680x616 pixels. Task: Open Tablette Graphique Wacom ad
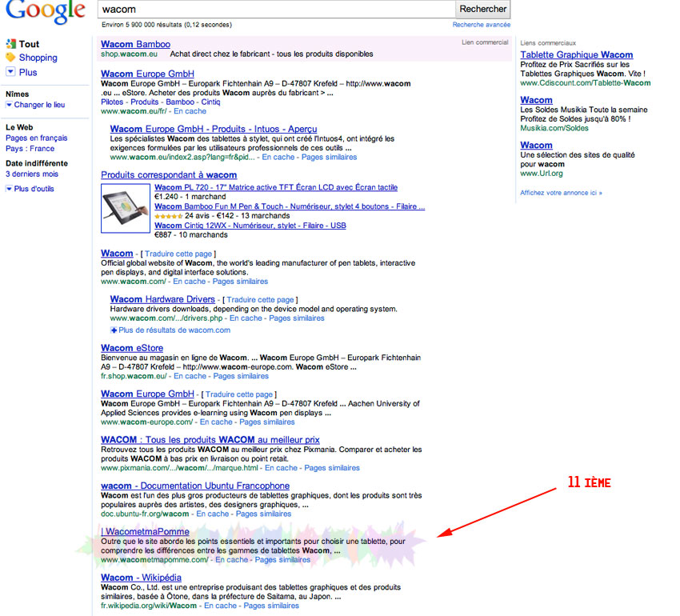[576, 54]
